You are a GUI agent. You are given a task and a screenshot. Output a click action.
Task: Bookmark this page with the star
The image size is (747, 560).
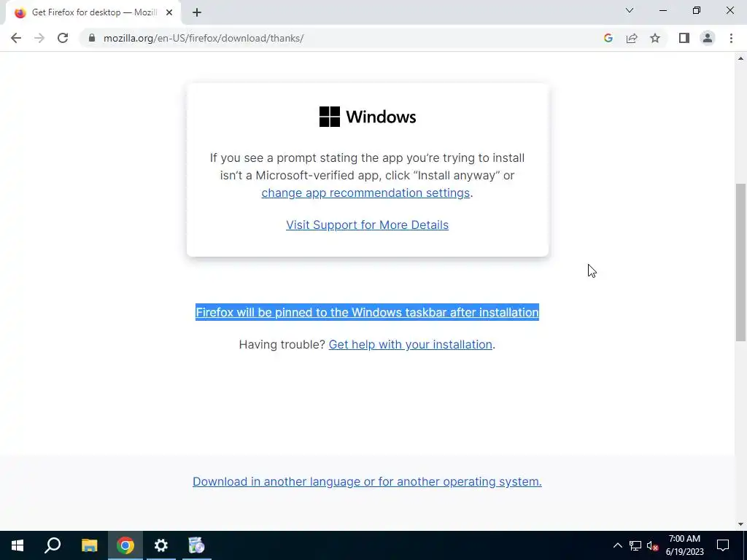(x=655, y=38)
